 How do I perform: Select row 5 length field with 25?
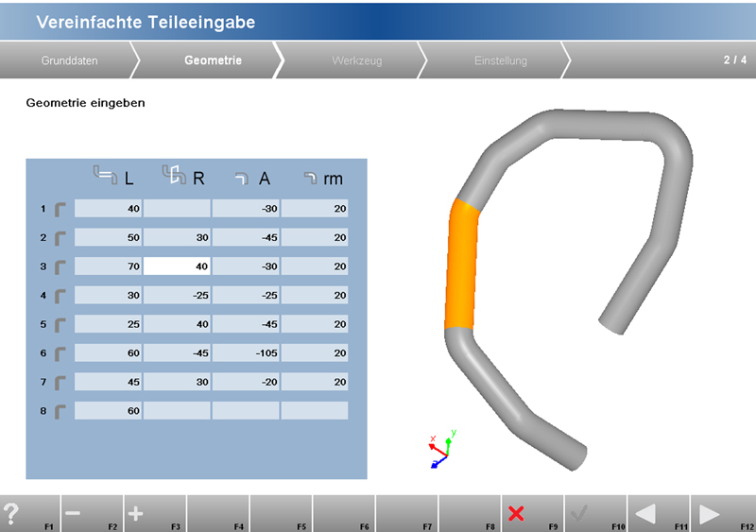point(108,324)
